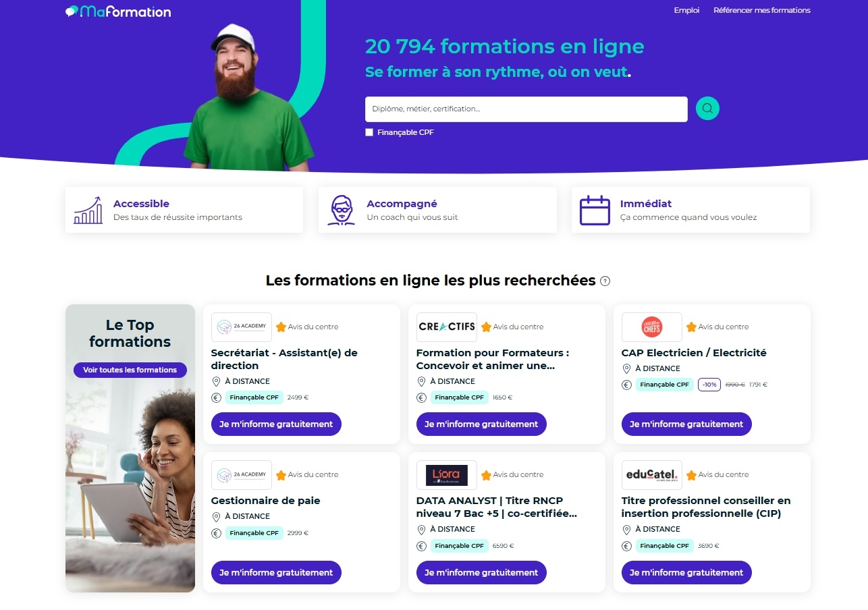Open the Emploi menu link
The height and width of the screenshot is (610, 868).
click(686, 10)
